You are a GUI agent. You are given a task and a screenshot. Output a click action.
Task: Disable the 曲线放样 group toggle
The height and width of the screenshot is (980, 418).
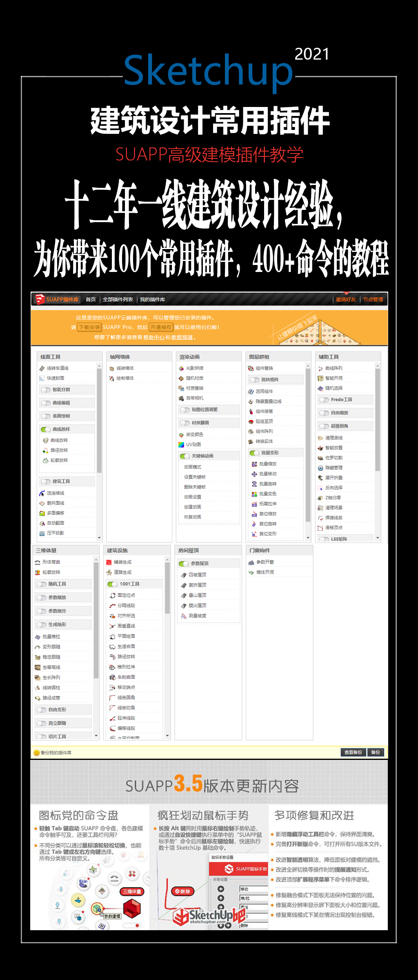(x=46, y=430)
